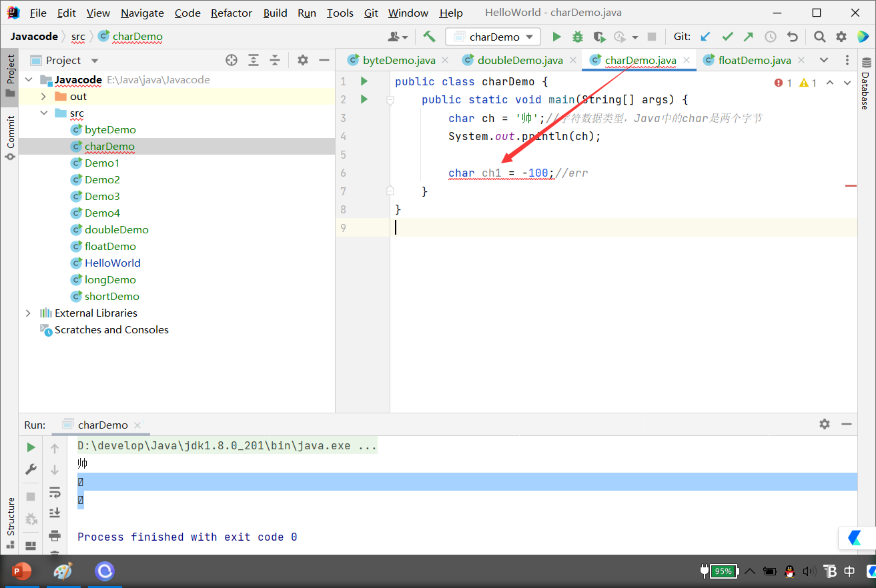The image size is (876, 588).
Task: Collapse the src folder
Action: pos(44,113)
